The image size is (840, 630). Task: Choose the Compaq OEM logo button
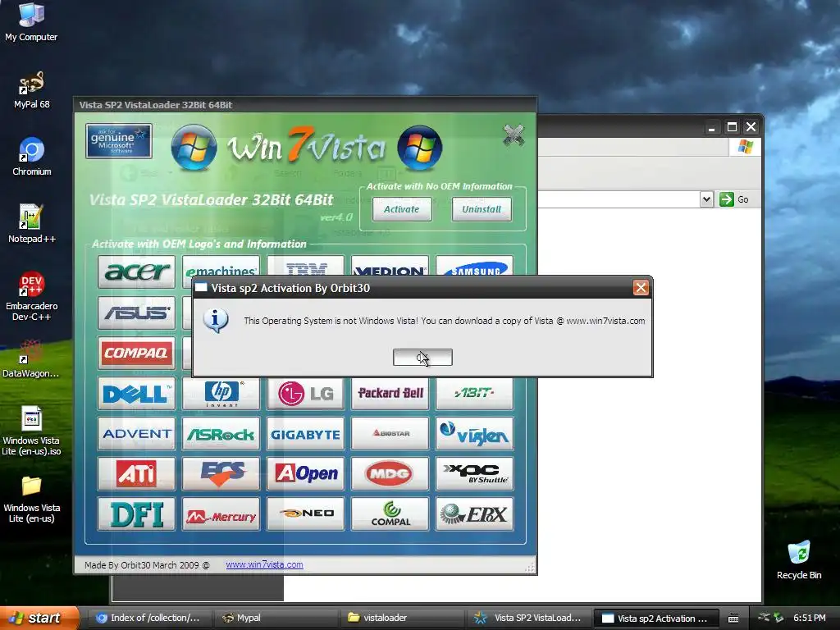pos(137,353)
